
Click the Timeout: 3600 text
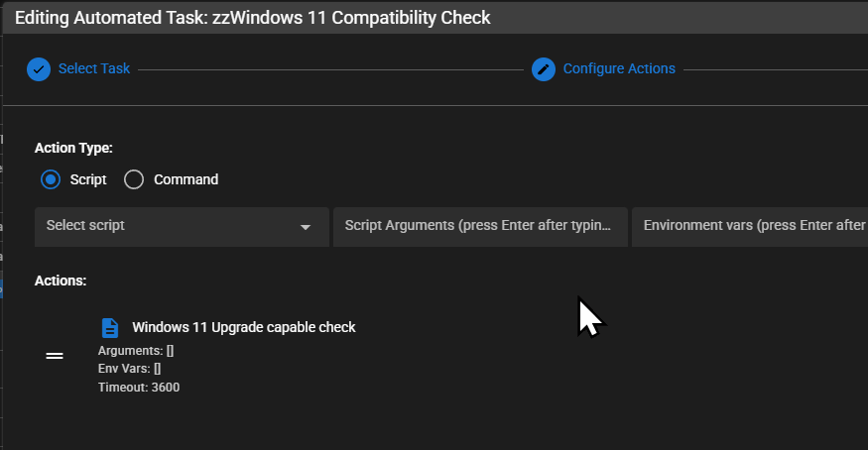pos(139,387)
